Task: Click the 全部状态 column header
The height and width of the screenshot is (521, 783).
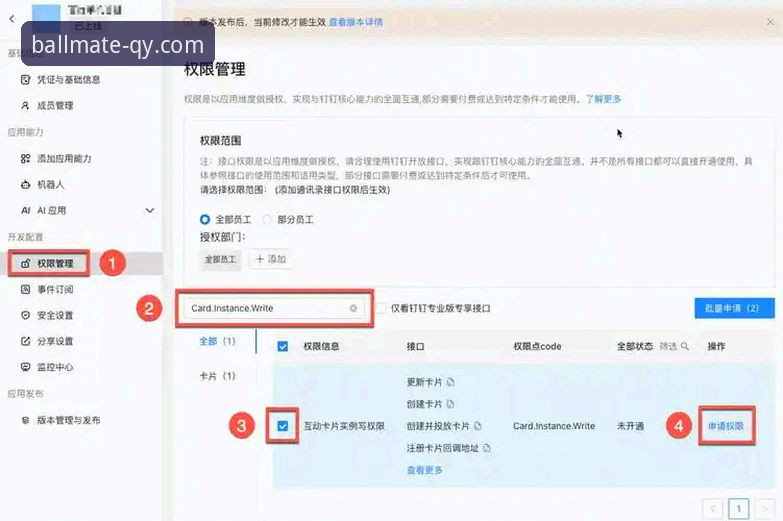Action: coord(635,346)
